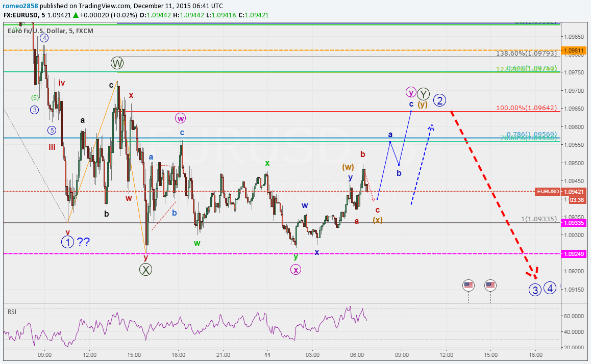Open the romeo2858 author profile link
The image size is (591, 364).
[x=19, y=6]
